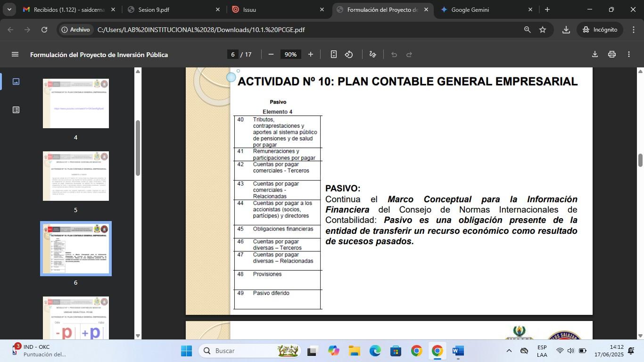This screenshot has width=644, height=362.
Task: Open a new browser tab
Action: pyautogui.click(x=547, y=9)
